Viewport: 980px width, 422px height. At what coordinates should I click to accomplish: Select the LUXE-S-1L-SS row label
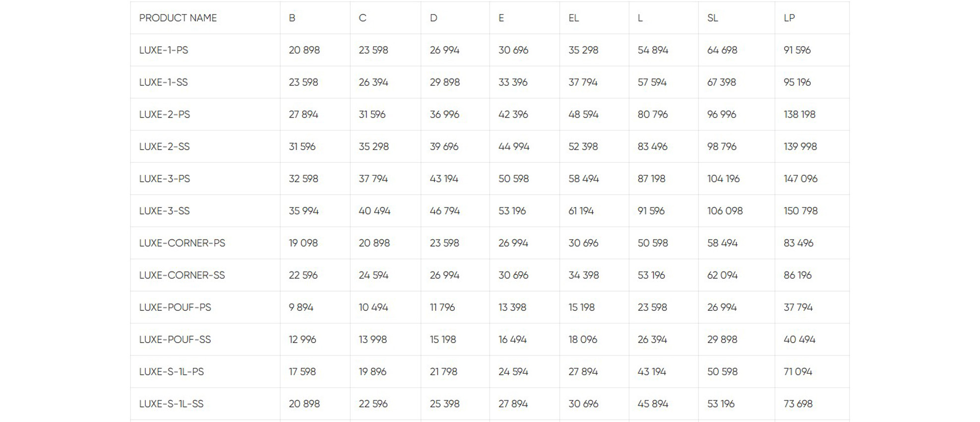pyautogui.click(x=171, y=404)
